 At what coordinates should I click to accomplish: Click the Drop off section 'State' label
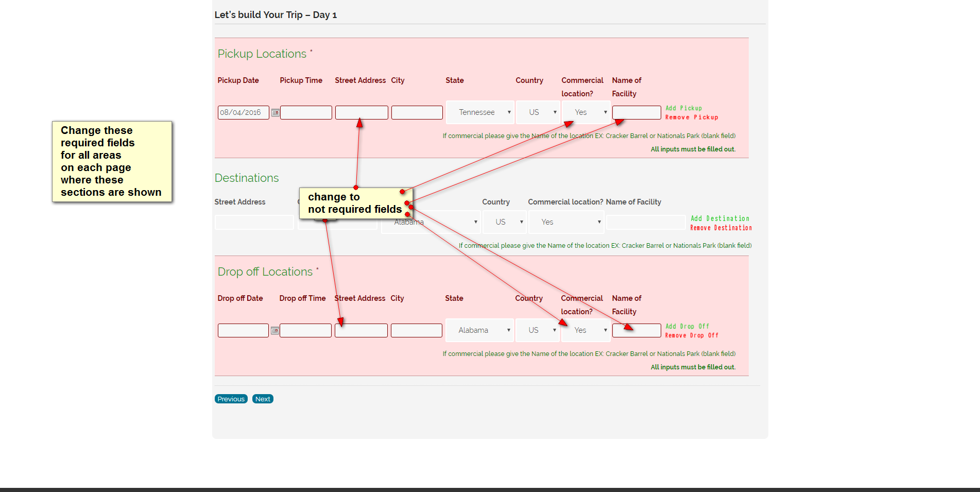tap(454, 298)
